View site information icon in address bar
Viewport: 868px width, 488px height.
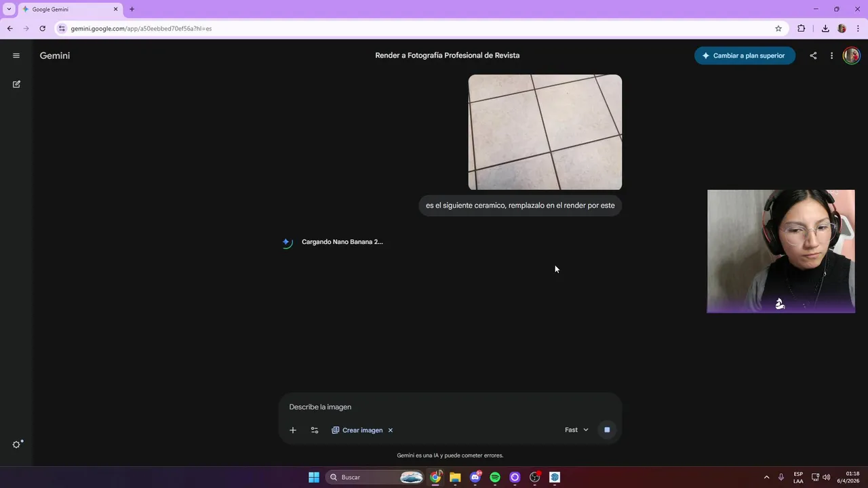point(62,28)
